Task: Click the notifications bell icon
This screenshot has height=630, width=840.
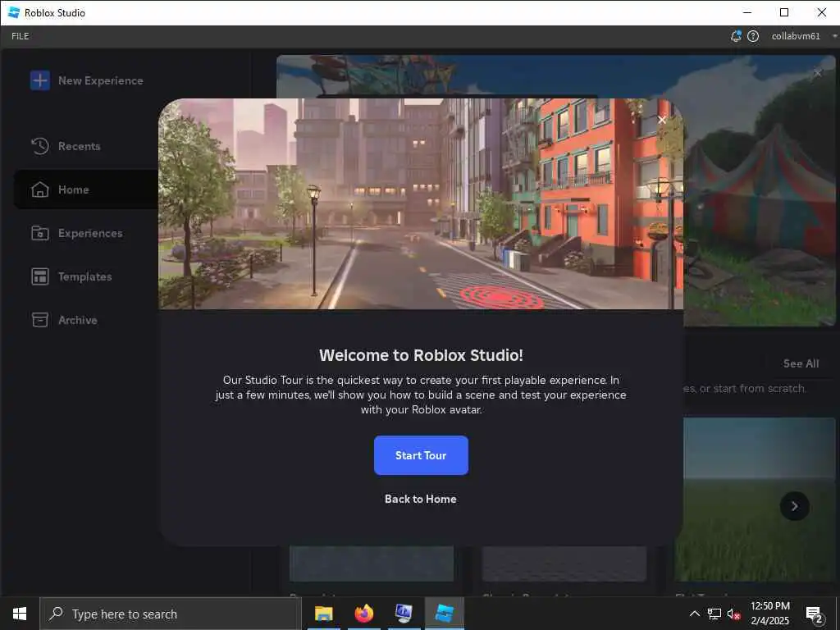Action: click(x=736, y=36)
